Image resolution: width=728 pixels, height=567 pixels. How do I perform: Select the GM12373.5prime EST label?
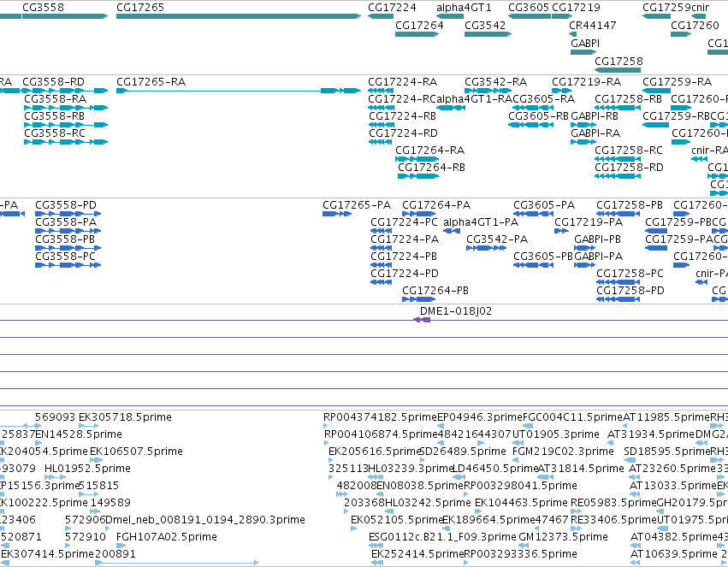tap(563, 537)
